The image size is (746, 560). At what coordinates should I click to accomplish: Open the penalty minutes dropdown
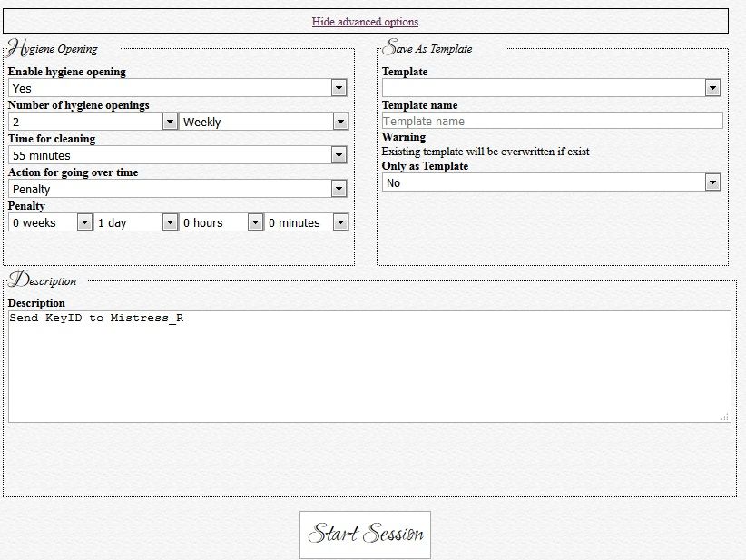pyautogui.click(x=306, y=222)
